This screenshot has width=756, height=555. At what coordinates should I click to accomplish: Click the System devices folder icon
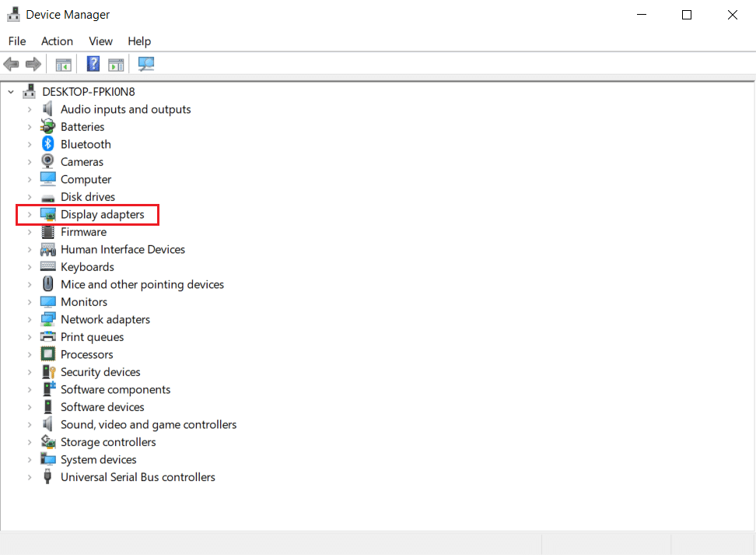point(47,459)
